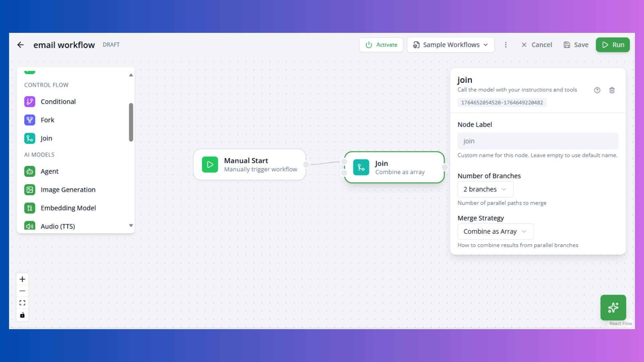Delete the join node via trash icon
644x362 pixels.
(x=612, y=90)
